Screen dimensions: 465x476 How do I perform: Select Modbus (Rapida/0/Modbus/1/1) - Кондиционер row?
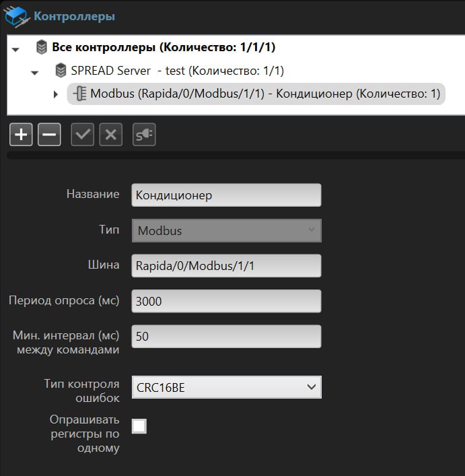[x=256, y=94]
